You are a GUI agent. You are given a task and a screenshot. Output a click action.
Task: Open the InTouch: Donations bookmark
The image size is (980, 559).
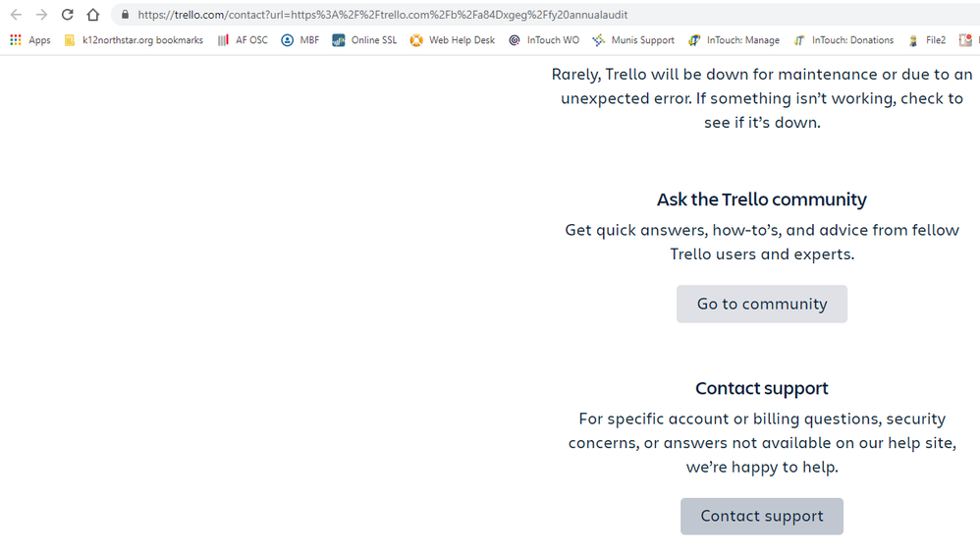844,40
